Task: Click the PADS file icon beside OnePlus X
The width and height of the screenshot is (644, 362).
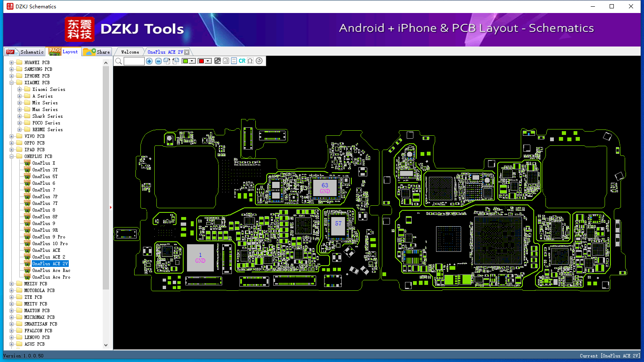Action: 27,163
